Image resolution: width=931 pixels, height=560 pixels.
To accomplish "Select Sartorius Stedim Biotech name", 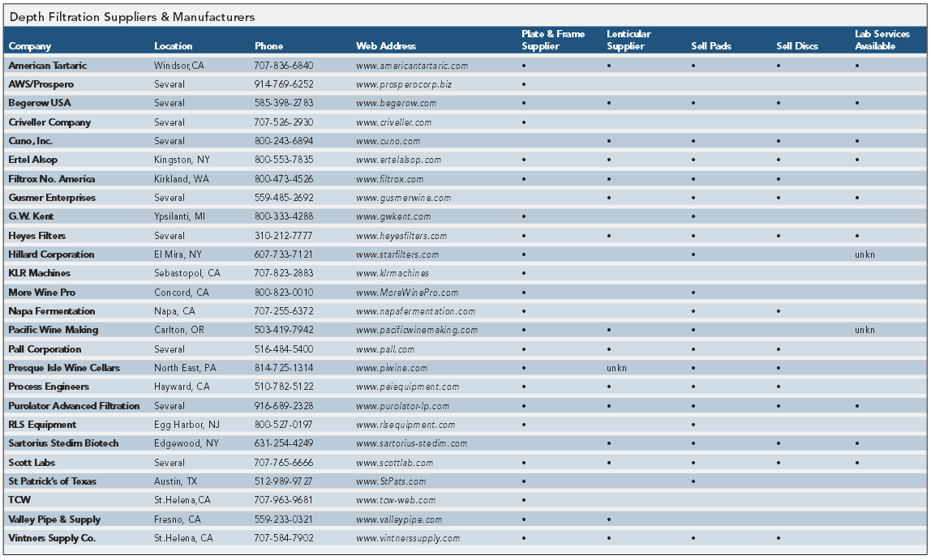I will (63, 444).
